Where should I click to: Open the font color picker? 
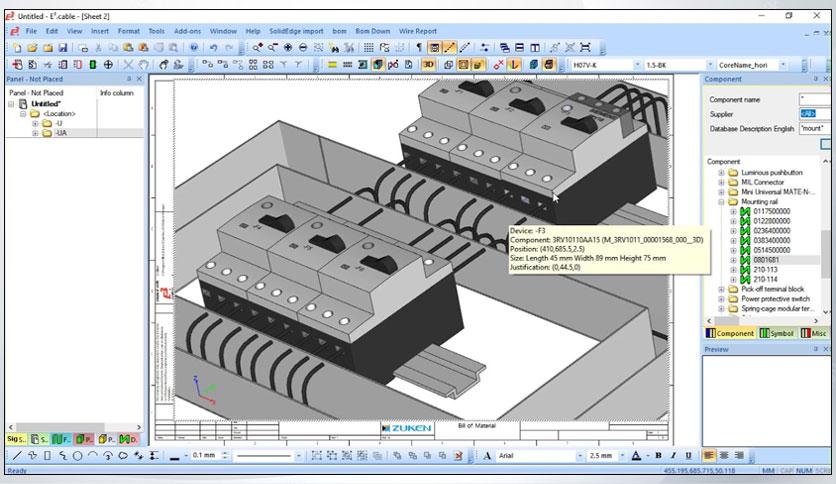[637, 456]
